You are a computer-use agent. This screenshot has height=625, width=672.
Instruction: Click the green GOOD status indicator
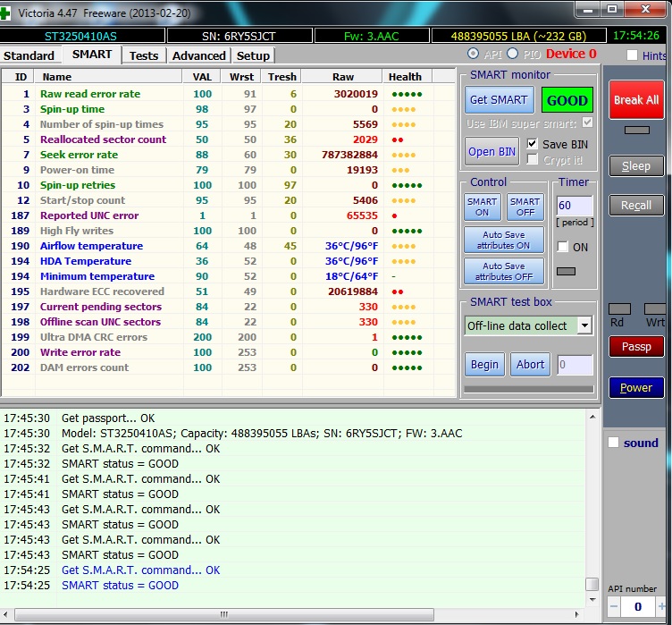click(567, 100)
